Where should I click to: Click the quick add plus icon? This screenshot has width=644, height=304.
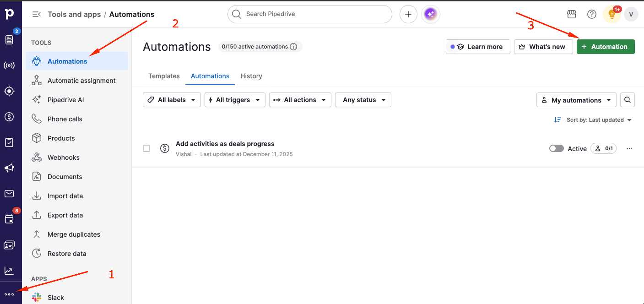[408, 14]
